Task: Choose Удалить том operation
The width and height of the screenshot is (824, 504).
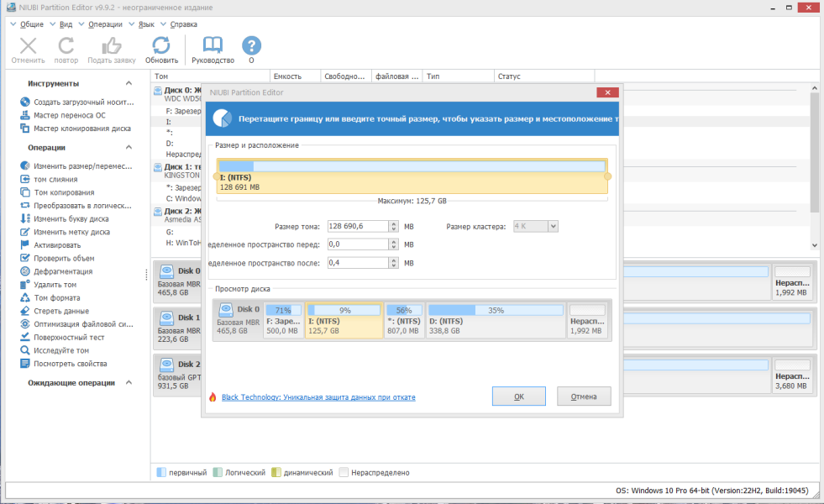Action: tap(49, 284)
